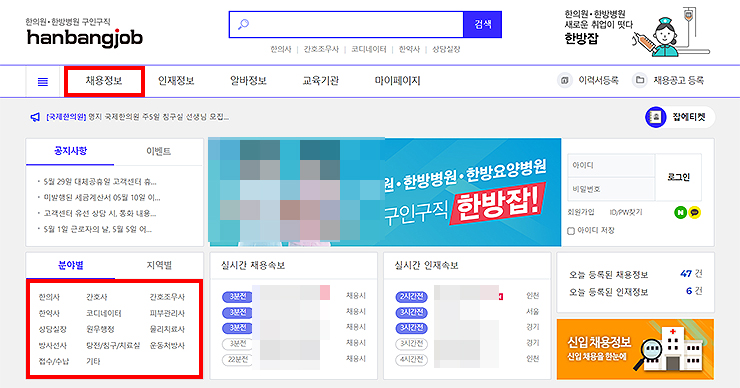Screen dimensions: 740x388
Task: Click 오늘 등록된 채용정보 47 건
Action: (635, 275)
